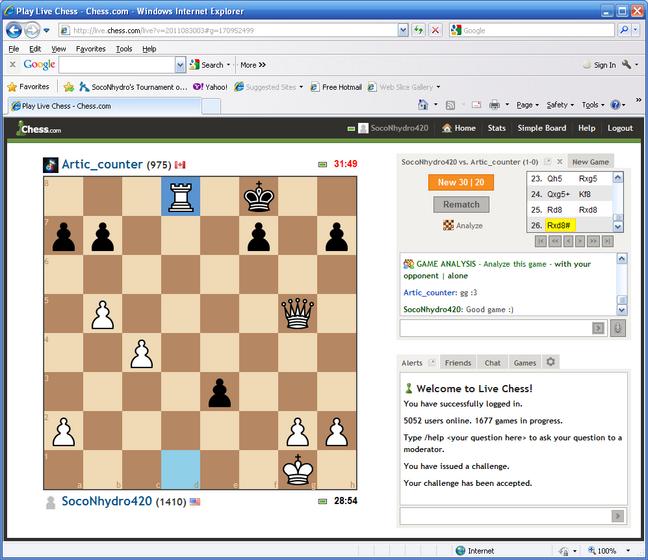Expand the address bar history dropdown
This screenshot has width=648, height=560.
pos(403,30)
